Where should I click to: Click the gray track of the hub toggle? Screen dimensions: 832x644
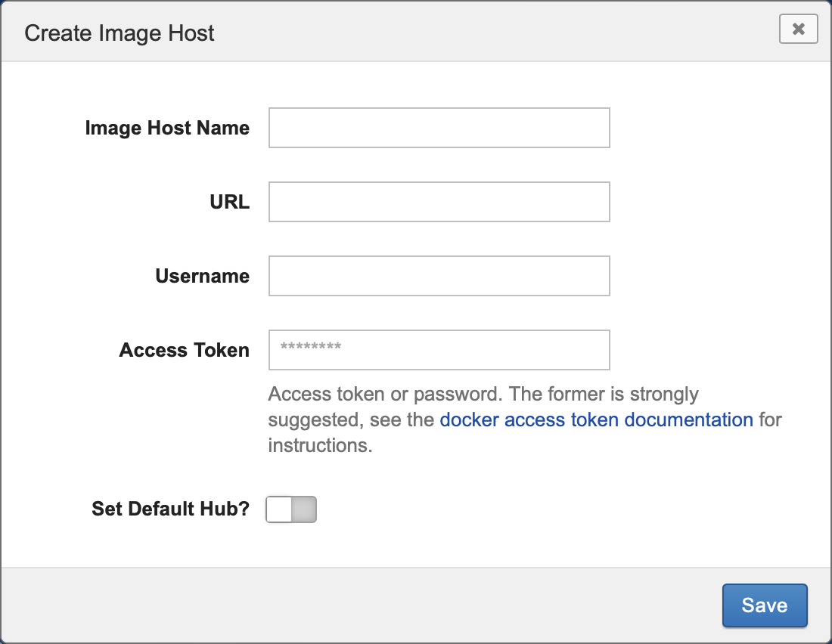[x=304, y=509]
